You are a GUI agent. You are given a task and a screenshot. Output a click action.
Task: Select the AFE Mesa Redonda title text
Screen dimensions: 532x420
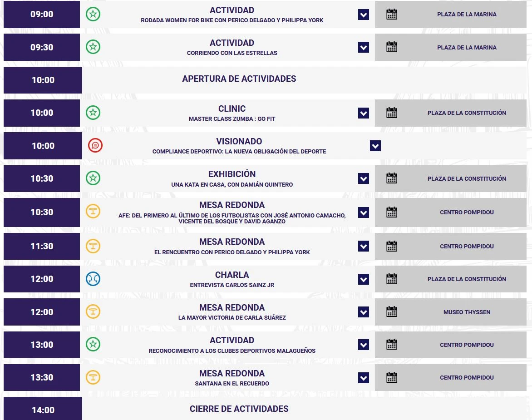click(x=232, y=205)
